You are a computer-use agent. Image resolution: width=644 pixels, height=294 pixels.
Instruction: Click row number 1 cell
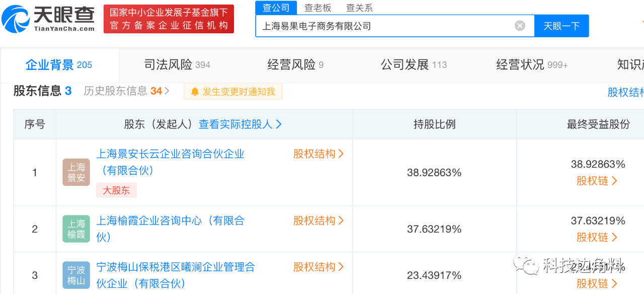35,173
